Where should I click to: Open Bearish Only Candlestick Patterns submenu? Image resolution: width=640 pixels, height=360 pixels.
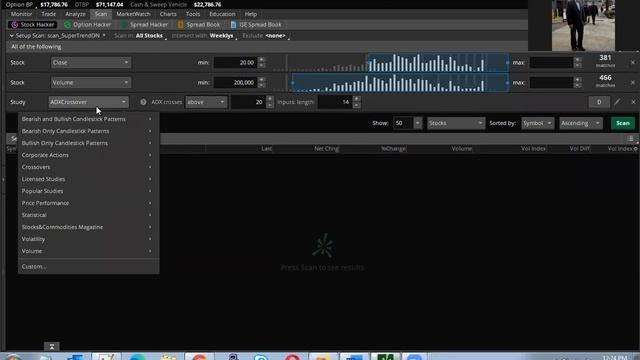click(x=88, y=131)
